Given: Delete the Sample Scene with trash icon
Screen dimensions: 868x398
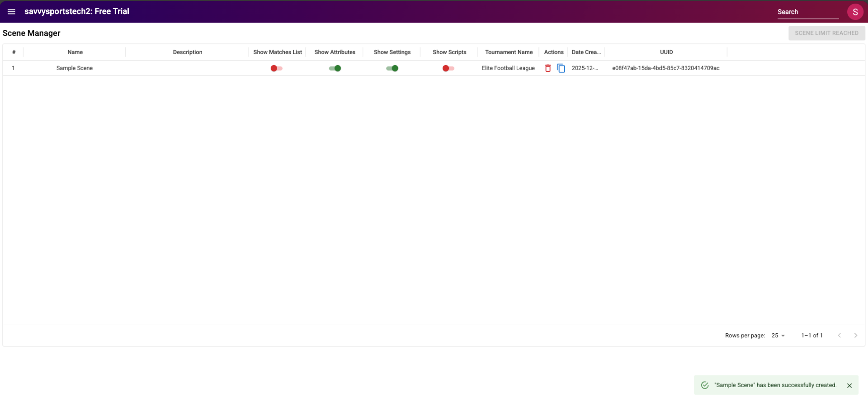Looking at the screenshot, I should (547, 68).
